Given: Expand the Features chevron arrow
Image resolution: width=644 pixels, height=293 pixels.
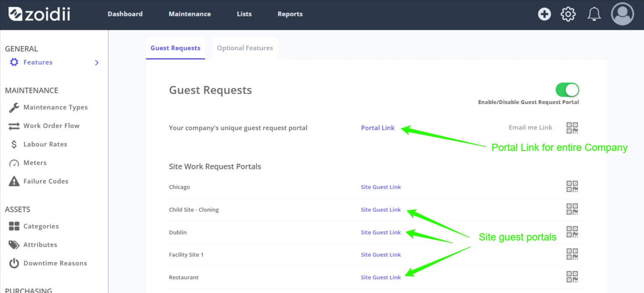Looking at the screenshot, I should coord(97,63).
